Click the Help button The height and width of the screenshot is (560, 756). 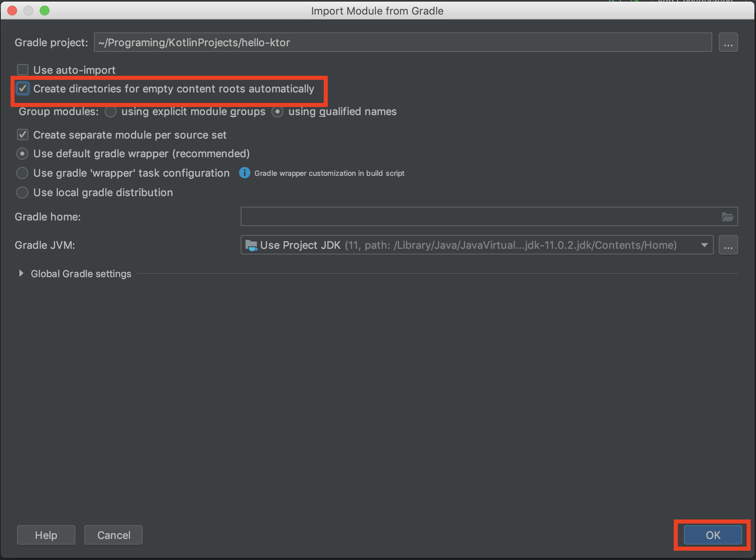(x=46, y=535)
